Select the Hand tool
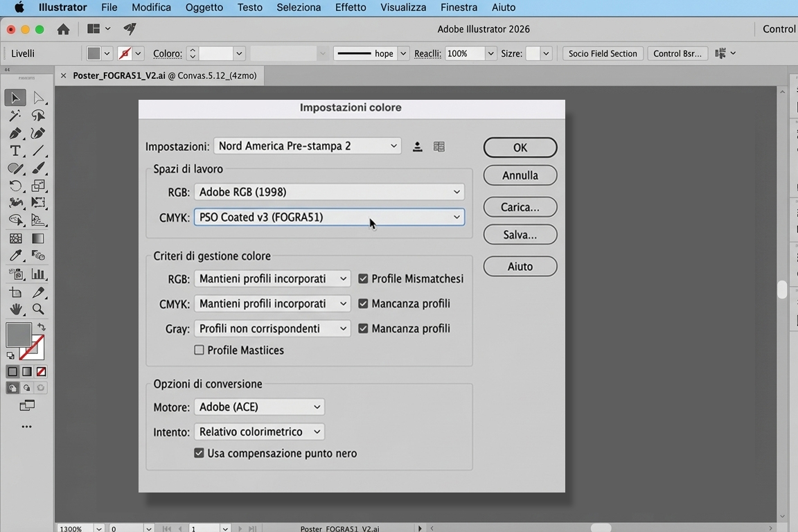798x532 pixels. pyautogui.click(x=15, y=309)
